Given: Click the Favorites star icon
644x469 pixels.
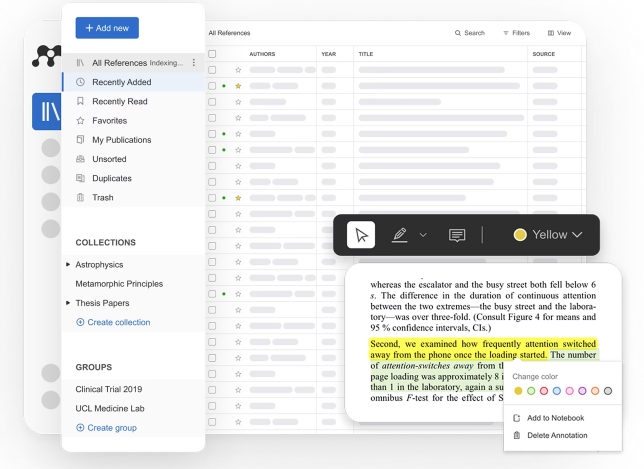Looking at the screenshot, I should tap(80, 120).
